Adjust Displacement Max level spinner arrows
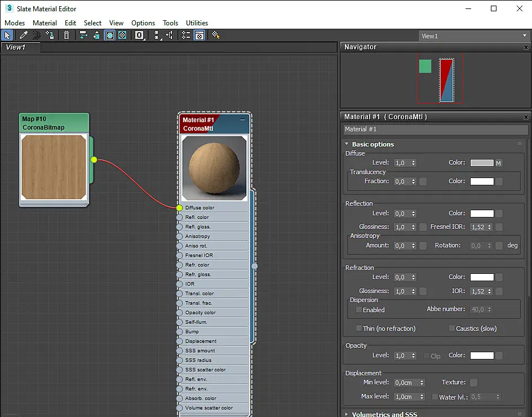The width and height of the screenshot is (532, 417). click(x=422, y=397)
